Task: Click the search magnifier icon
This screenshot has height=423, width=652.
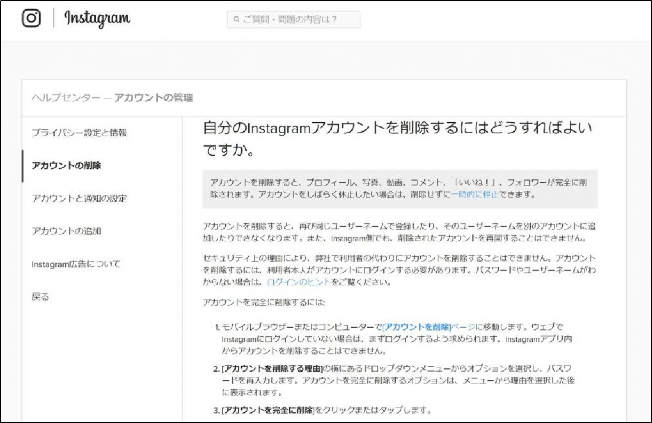Action: (x=236, y=20)
